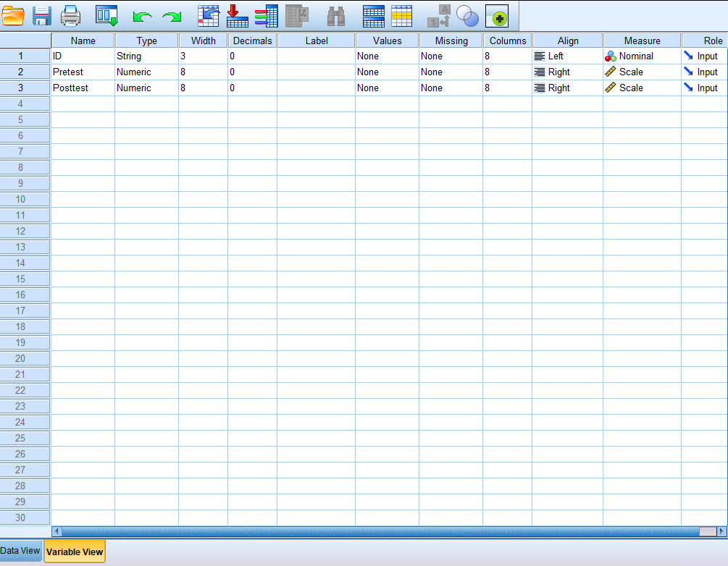Viewport: 728px width, 566px height.
Task: Click the horizontal scrollbar left arrow
Action: (x=57, y=531)
